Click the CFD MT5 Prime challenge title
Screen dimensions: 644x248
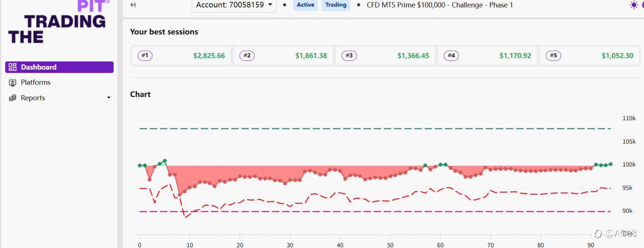pos(440,5)
